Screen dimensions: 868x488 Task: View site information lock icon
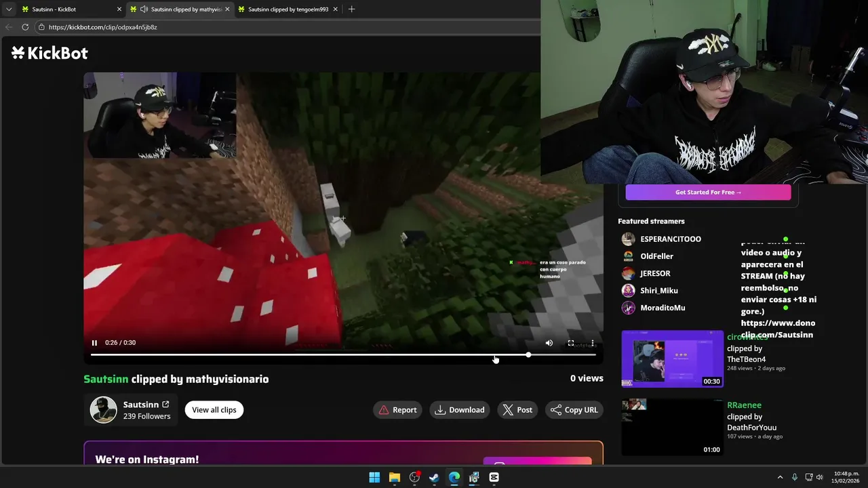[41, 27]
